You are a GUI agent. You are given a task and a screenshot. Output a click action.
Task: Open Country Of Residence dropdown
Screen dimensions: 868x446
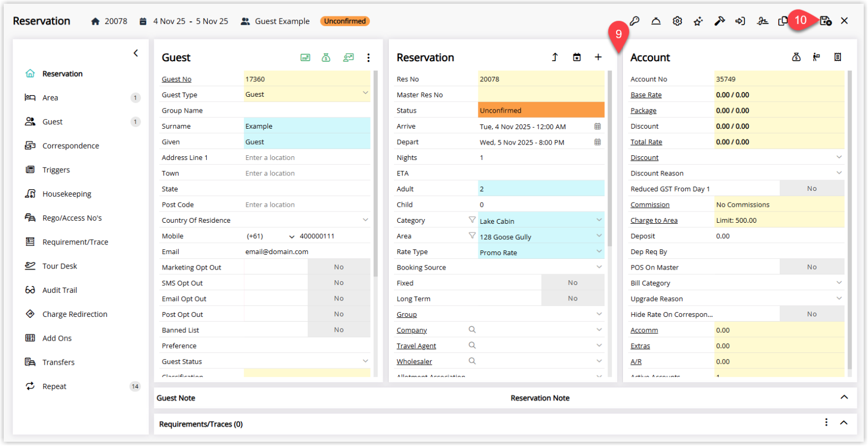pyautogui.click(x=365, y=220)
